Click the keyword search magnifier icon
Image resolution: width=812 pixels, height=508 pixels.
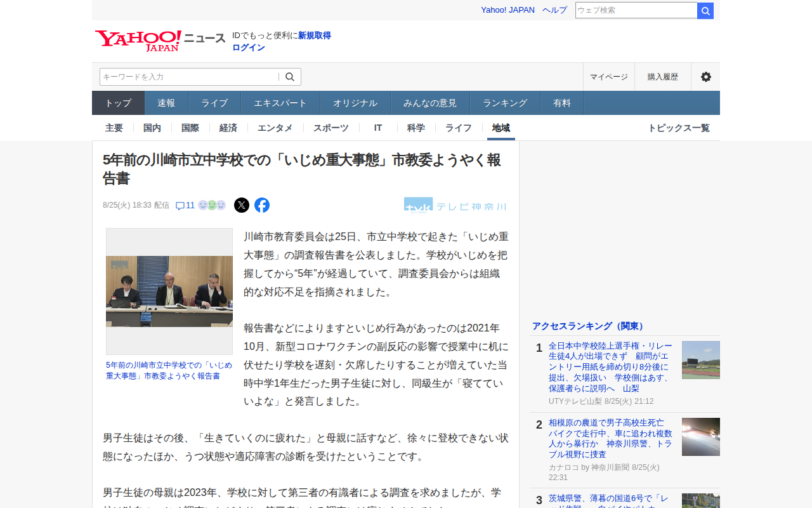(290, 77)
